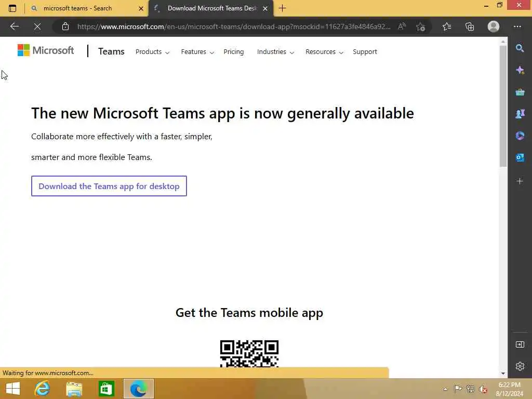Image resolution: width=532 pixels, height=399 pixels.
Task: Open the Copilot sparkle icon in sidebar
Action: point(520,70)
